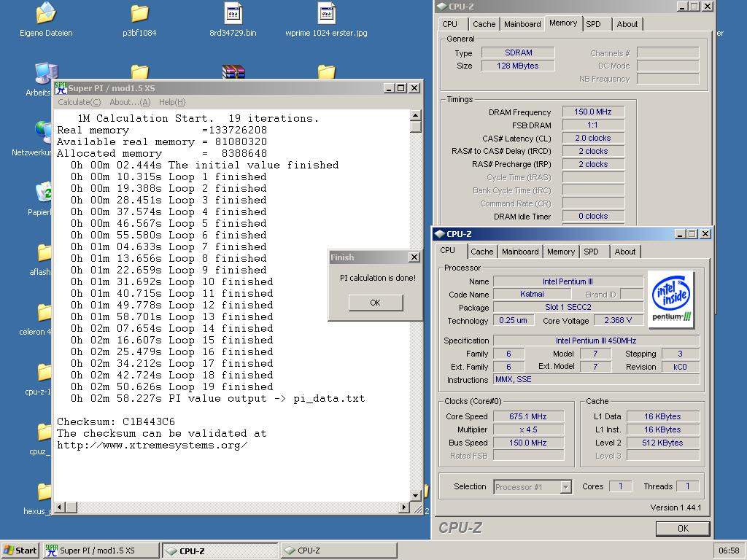Select the cpu-z-1 folder icon
The width and height of the screenshot is (747, 560).
pos(44,373)
